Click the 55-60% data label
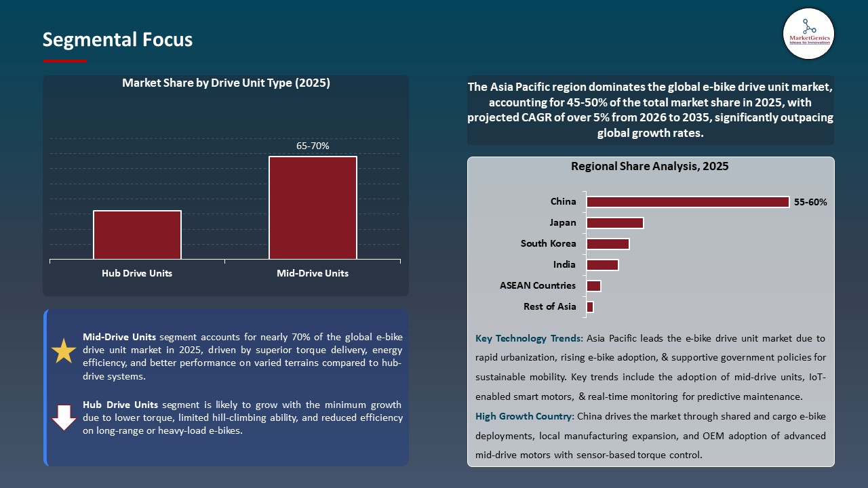The image size is (868, 488). click(x=810, y=202)
